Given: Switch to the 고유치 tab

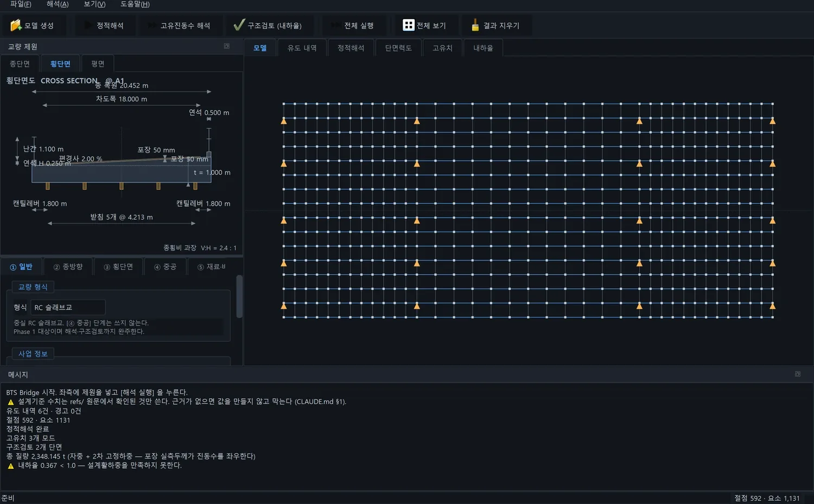Looking at the screenshot, I should point(442,48).
